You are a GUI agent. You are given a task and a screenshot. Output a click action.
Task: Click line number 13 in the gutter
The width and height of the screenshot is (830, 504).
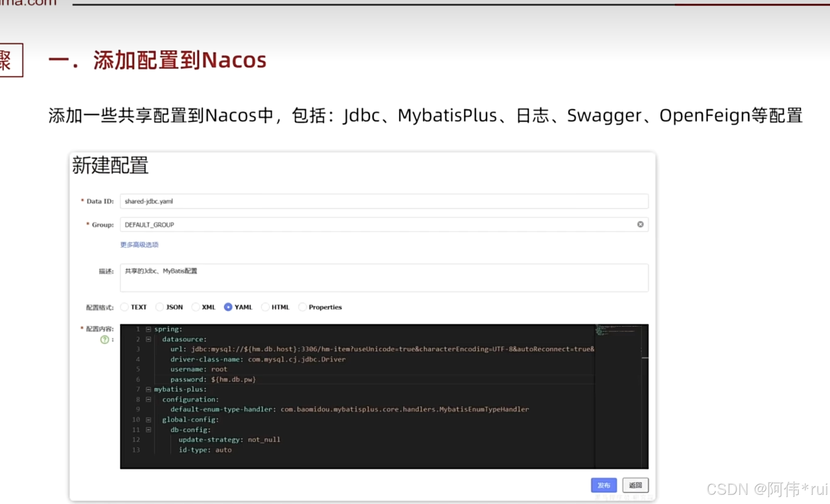(136, 450)
